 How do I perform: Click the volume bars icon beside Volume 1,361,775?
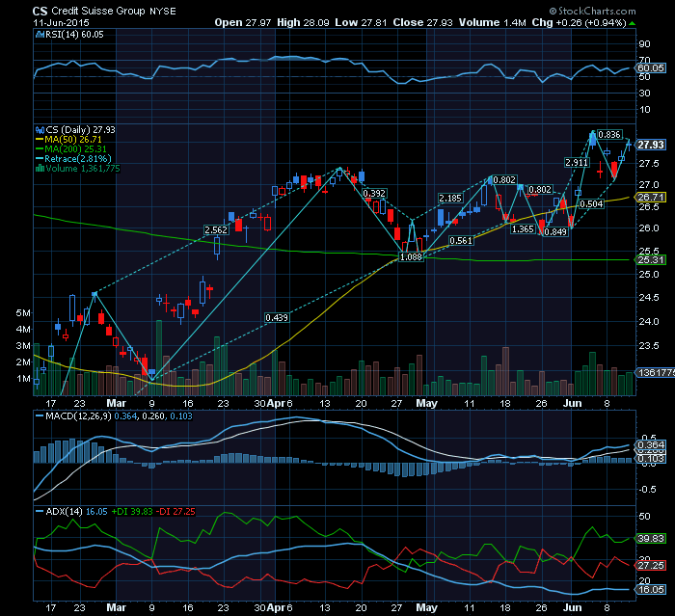(x=40, y=169)
